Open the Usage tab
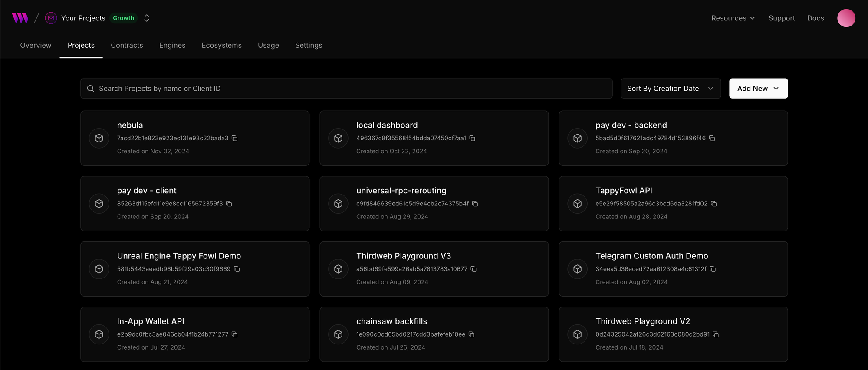The width and height of the screenshot is (868, 370). click(x=268, y=45)
